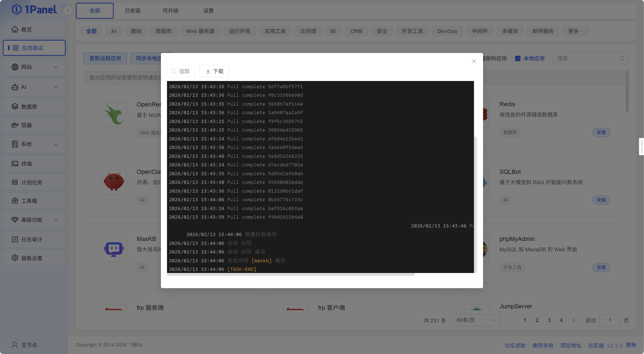Image resolution: width=644 pixels, height=354 pixels.
Task: Click the toolbox icon in sidebar
Action: 15,201
